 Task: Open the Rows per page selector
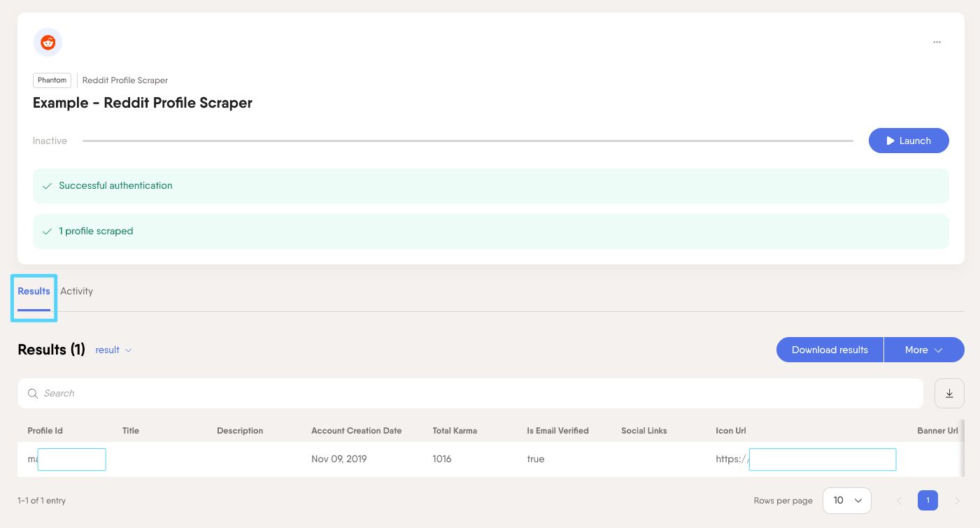tap(846, 500)
